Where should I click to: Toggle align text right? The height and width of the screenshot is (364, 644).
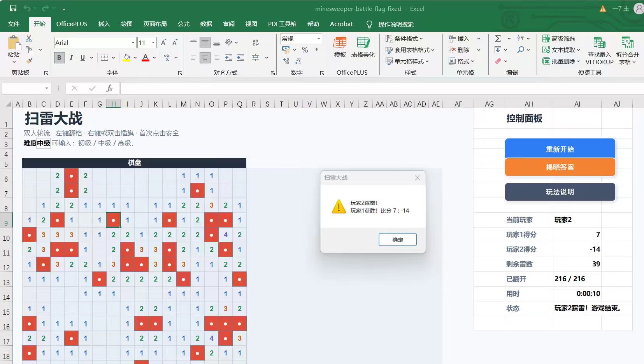[x=217, y=58]
